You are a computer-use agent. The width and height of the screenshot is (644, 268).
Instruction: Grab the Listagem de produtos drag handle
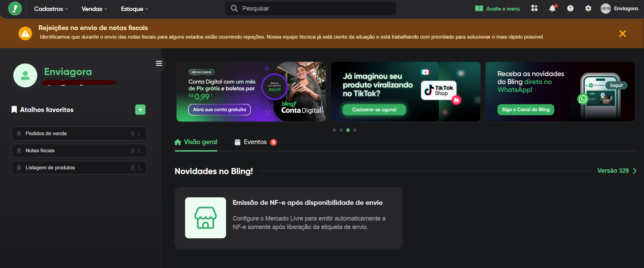(132, 168)
